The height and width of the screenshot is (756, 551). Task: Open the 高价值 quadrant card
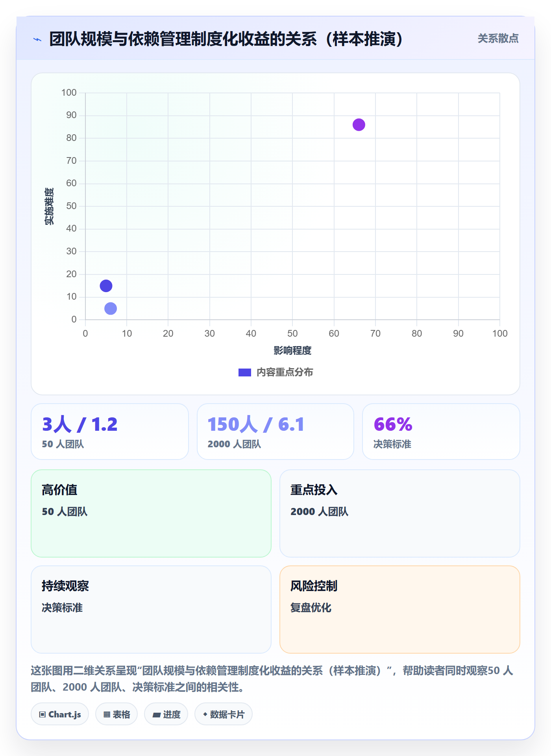click(151, 513)
